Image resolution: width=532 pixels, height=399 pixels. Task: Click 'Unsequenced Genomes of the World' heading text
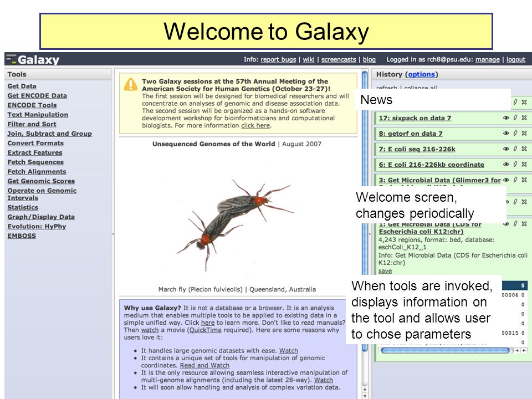(214, 144)
